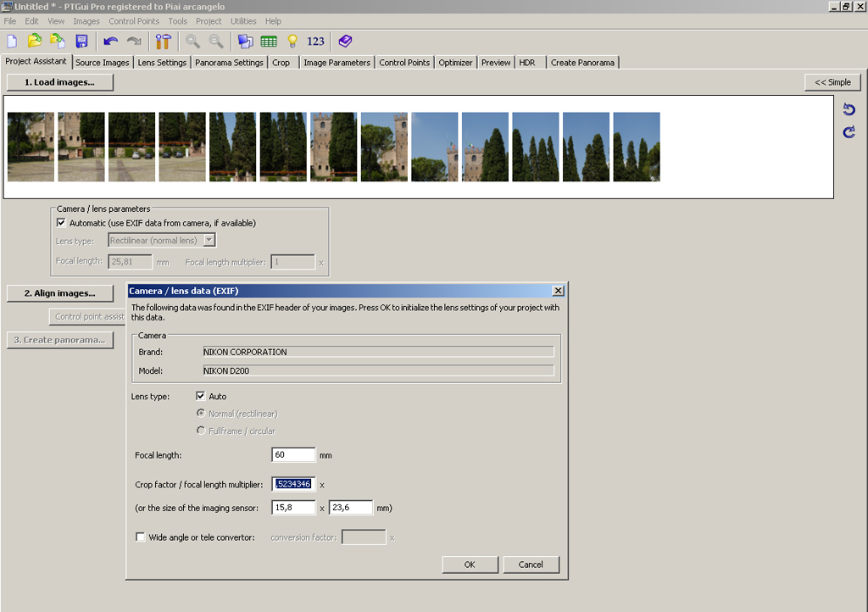
Task: Click the Redo arrow icon
Action: tap(134, 42)
